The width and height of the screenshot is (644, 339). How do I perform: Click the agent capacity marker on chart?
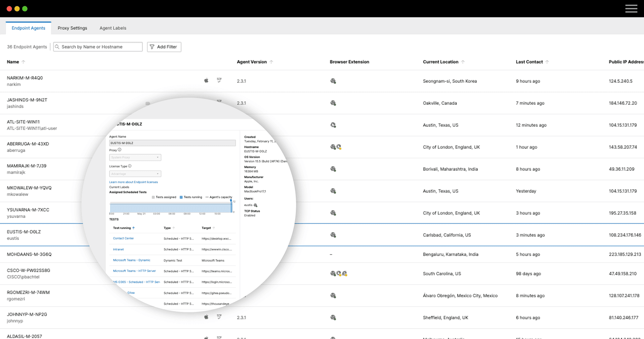point(231,201)
